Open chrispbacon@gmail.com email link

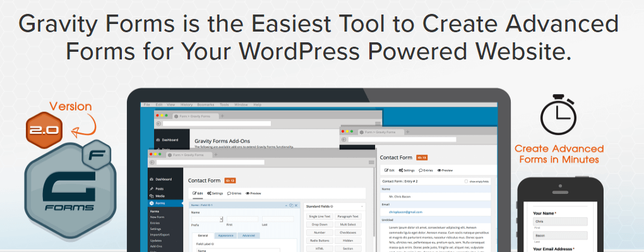tap(406, 212)
